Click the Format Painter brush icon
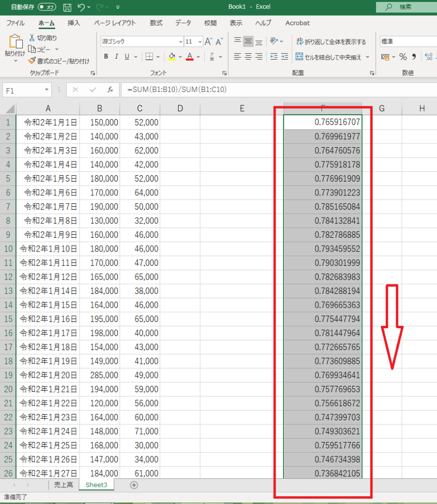 [x=32, y=61]
